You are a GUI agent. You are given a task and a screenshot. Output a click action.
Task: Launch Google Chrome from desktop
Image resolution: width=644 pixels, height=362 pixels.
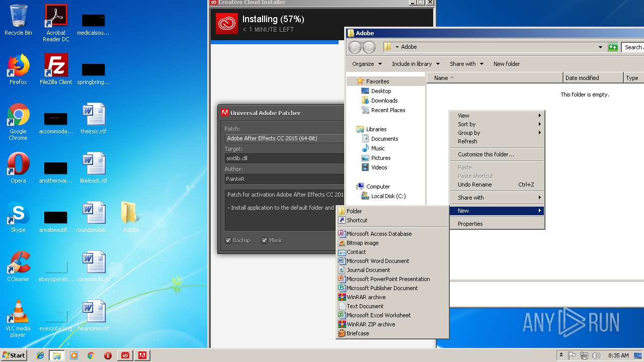point(18,122)
